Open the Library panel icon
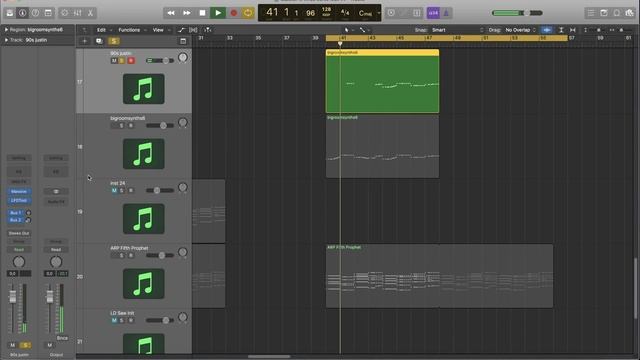Image resolution: width=640 pixels, height=360 pixels. (10, 13)
